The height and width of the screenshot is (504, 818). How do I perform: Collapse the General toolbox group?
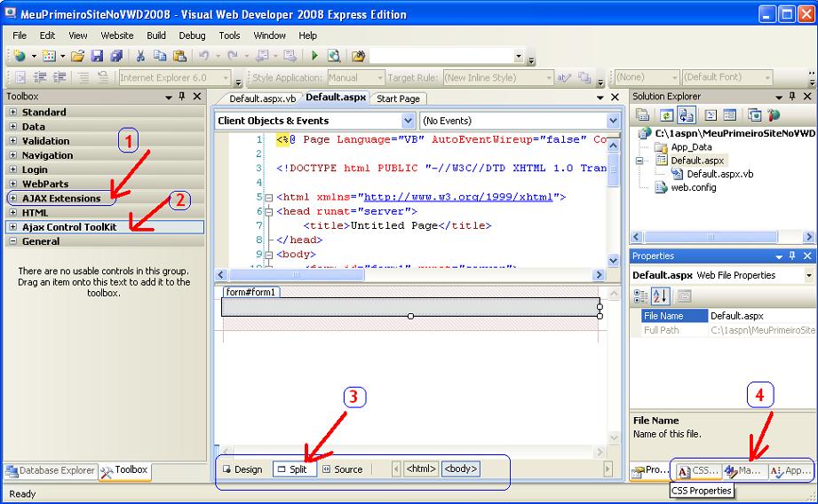13,240
